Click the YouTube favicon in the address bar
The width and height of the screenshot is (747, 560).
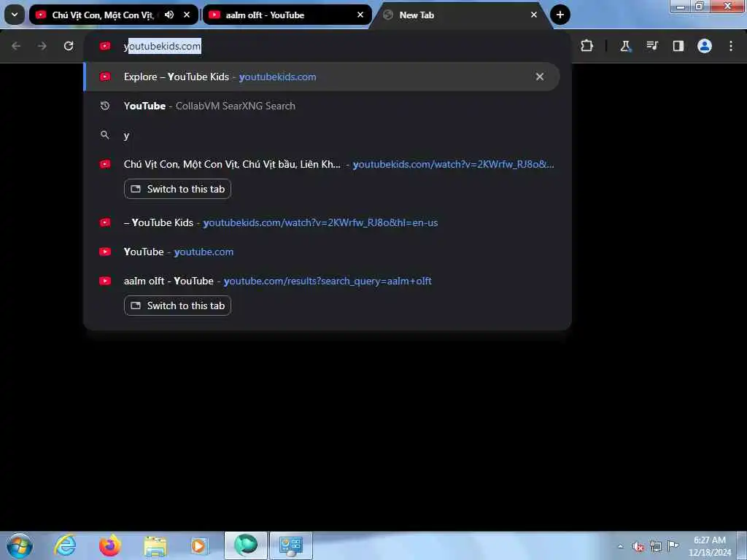[105, 46]
